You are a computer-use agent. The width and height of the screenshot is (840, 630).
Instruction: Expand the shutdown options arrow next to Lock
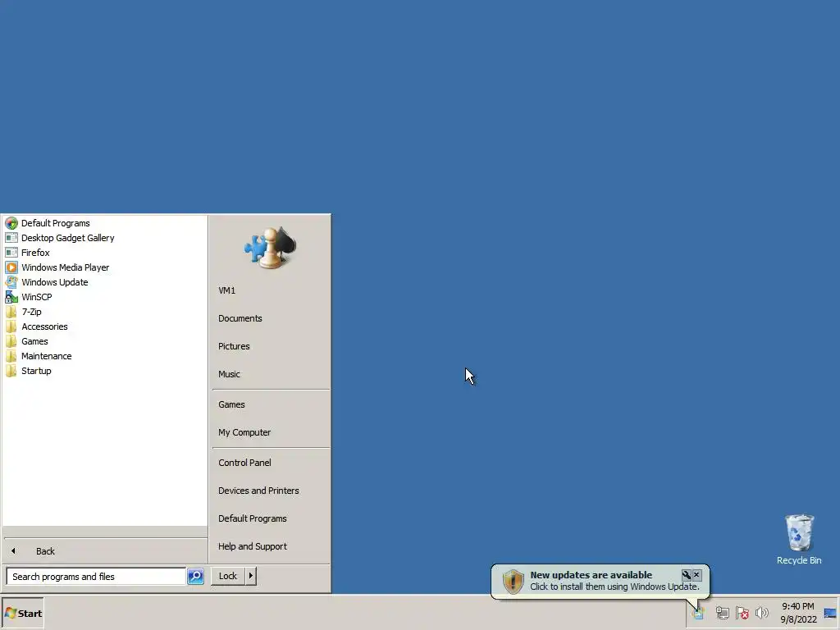251,576
